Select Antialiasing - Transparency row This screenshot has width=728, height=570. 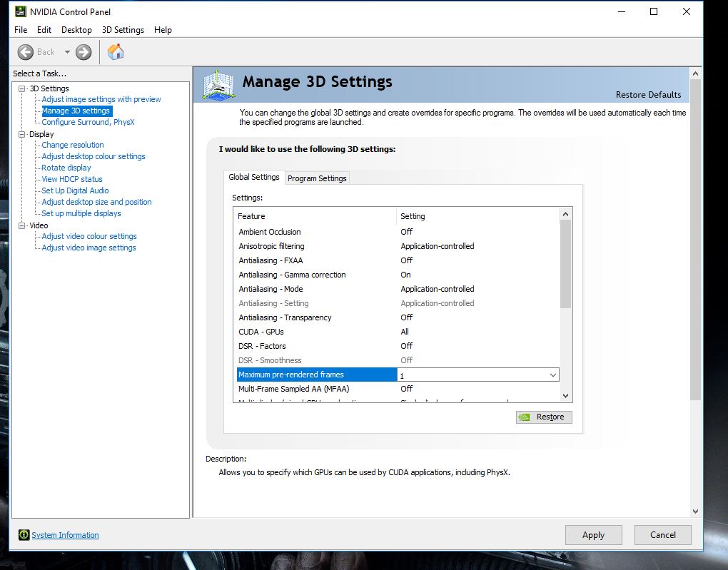tap(398, 317)
